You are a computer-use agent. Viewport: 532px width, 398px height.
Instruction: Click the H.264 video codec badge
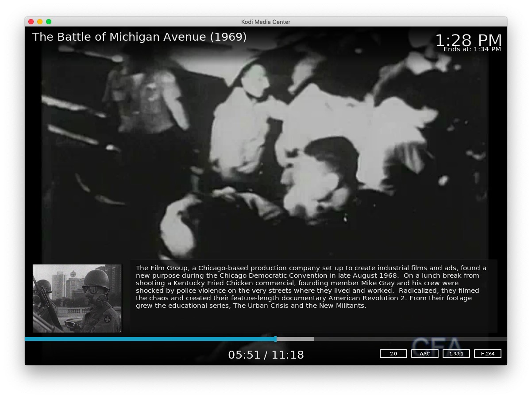pyautogui.click(x=487, y=354)
